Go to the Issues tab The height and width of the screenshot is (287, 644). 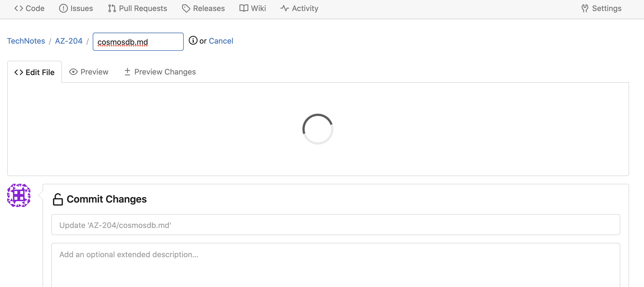click(x=76, y=8)
